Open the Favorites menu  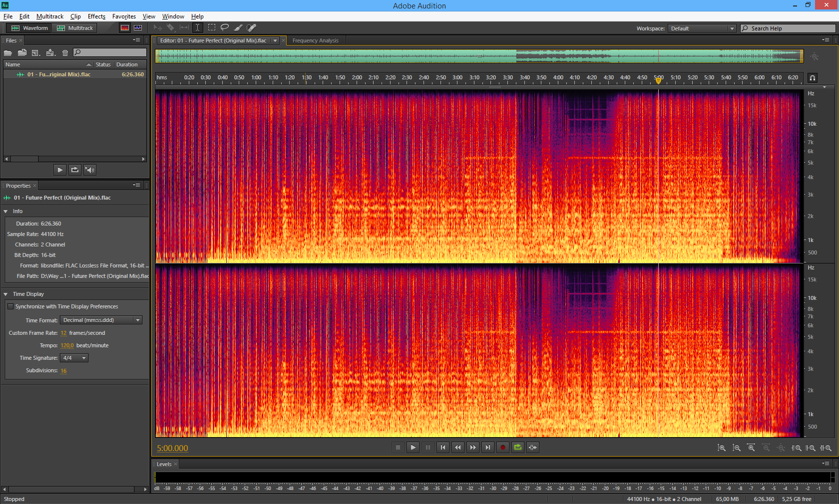coord(124,16)
